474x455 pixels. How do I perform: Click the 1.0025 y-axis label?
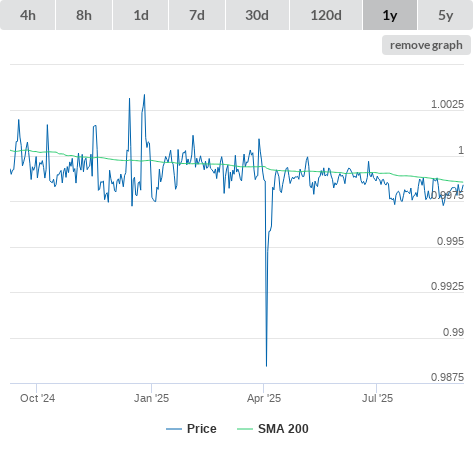click(447, 104)
